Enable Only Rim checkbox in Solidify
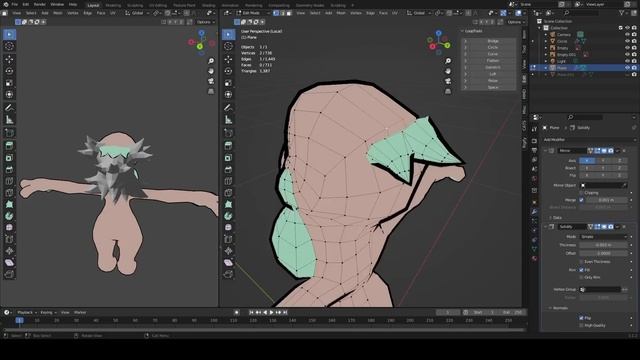The width and height of the screenshot is (640, 360). (x=582, y=277)
